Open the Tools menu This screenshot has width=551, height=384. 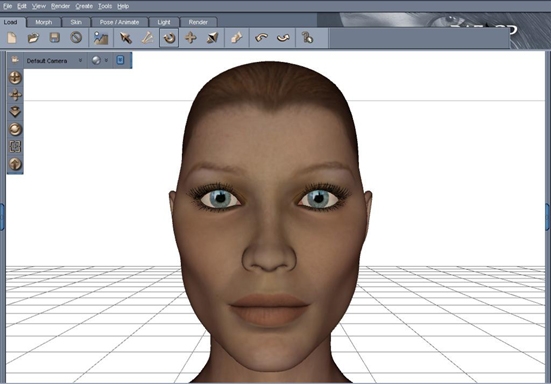[x=105, y=6]
